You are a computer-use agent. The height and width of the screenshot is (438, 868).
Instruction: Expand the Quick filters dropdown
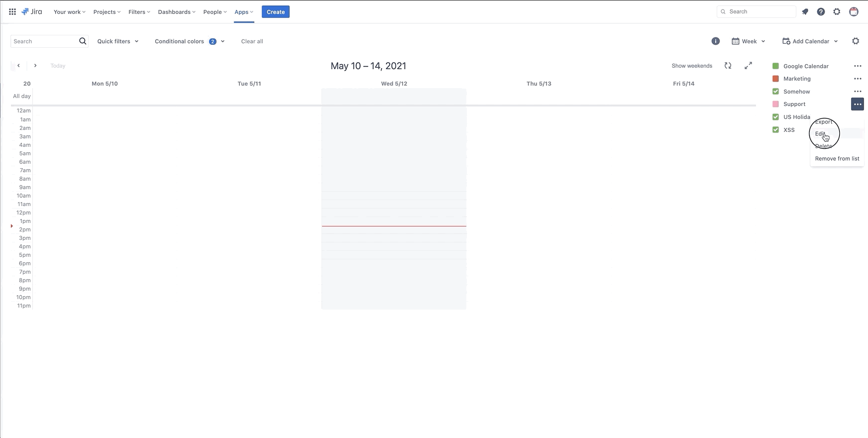[x=118, y=41]
